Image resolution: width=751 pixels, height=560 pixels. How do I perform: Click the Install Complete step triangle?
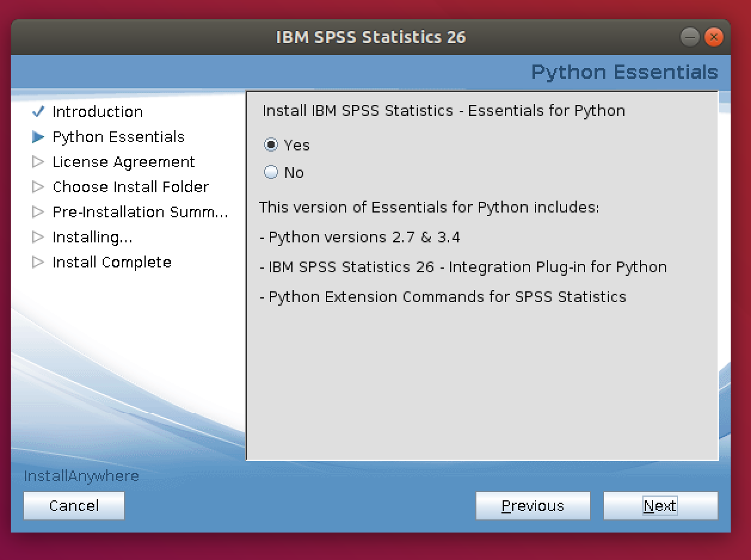(x=38, y=262)
